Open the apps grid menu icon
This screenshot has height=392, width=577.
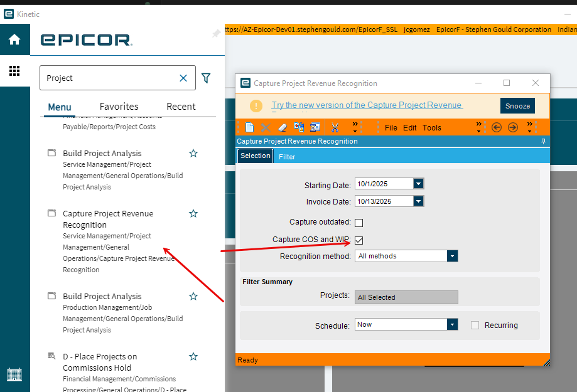point(14,71)
